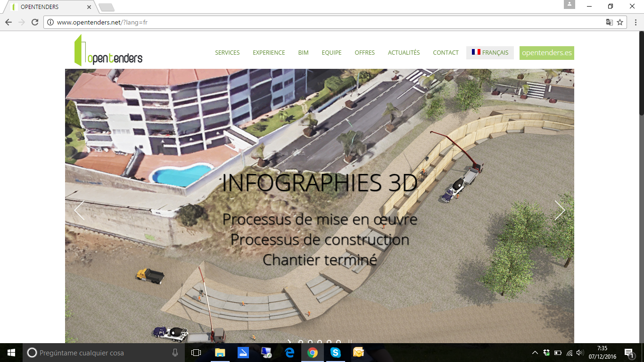Open the clock showing 7:35
Viewport: 644px width, 362px height.
point(602,353)
